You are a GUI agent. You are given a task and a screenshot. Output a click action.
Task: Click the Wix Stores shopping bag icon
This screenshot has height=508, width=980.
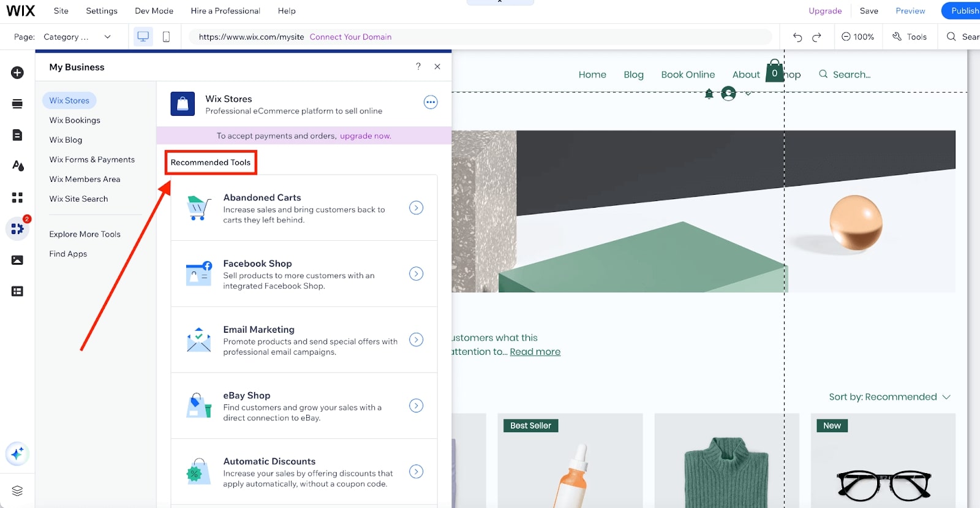183,104
